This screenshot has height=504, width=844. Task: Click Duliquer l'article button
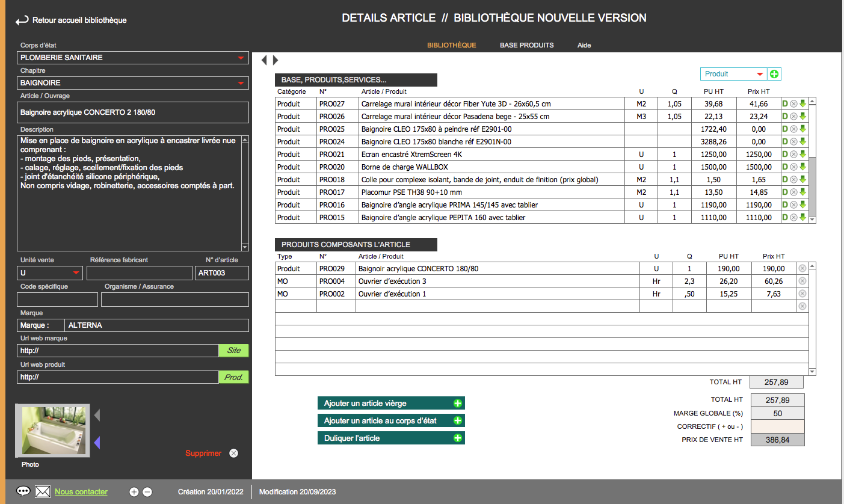[x=391, y=438]
